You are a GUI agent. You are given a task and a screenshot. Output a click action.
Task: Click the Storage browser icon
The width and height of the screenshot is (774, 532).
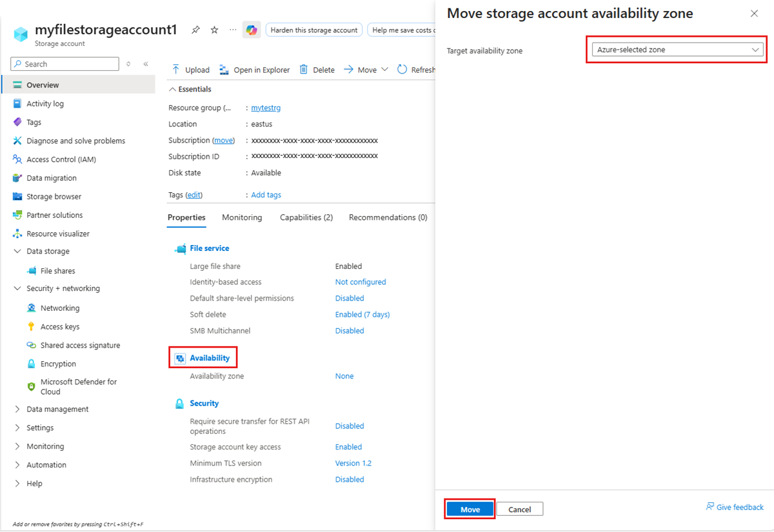(17, 197)
